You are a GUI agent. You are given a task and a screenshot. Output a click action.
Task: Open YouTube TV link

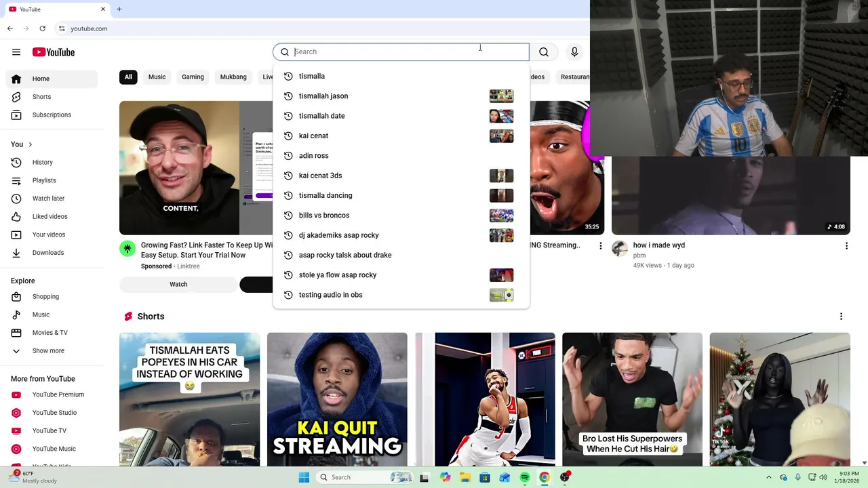tap(52, 431)
